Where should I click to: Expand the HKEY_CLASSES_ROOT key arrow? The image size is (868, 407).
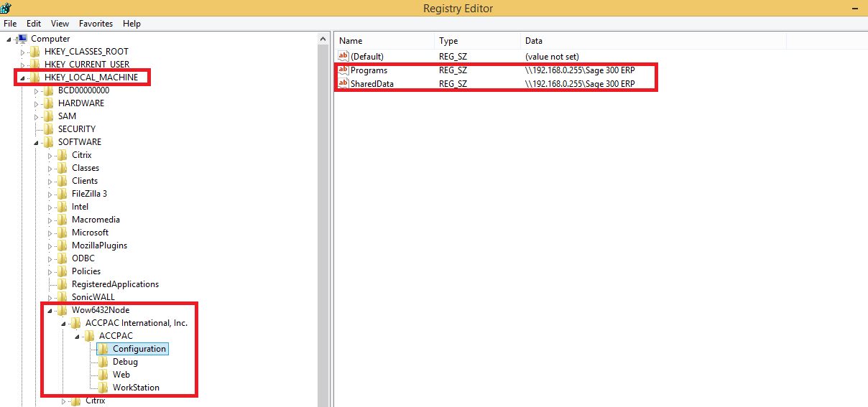pyautogui.click(x=23, y=52)
